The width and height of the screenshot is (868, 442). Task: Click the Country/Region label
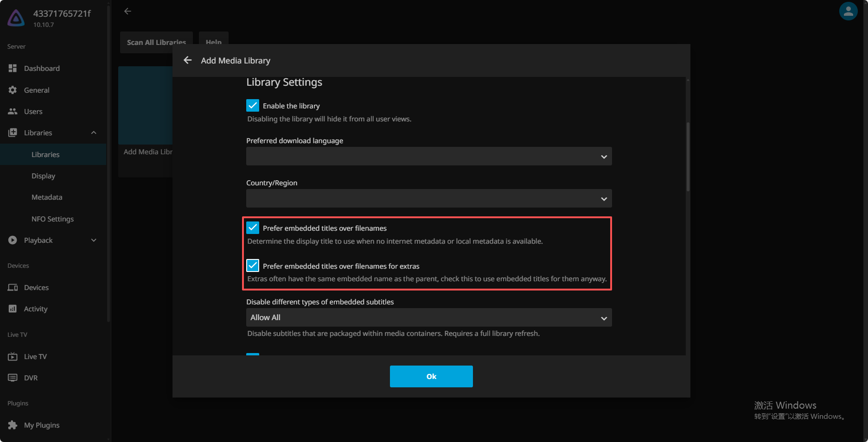(x=272, y=183)
